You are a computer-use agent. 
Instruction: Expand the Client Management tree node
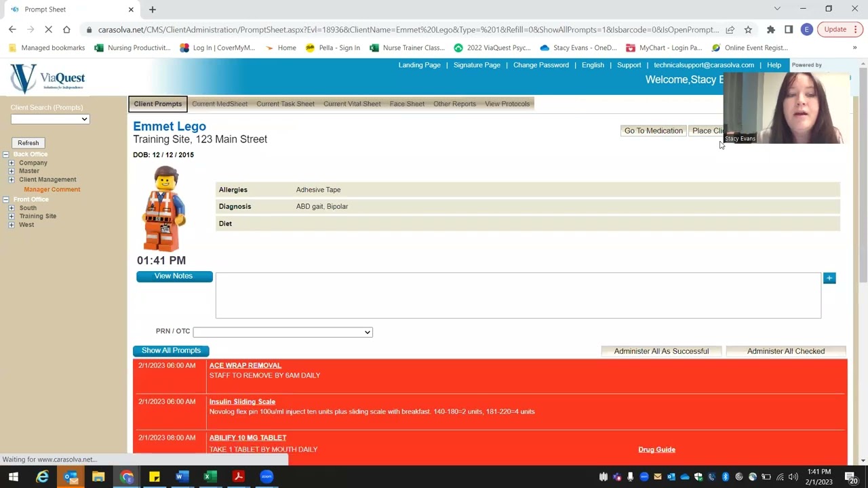[x=12, y=180]
